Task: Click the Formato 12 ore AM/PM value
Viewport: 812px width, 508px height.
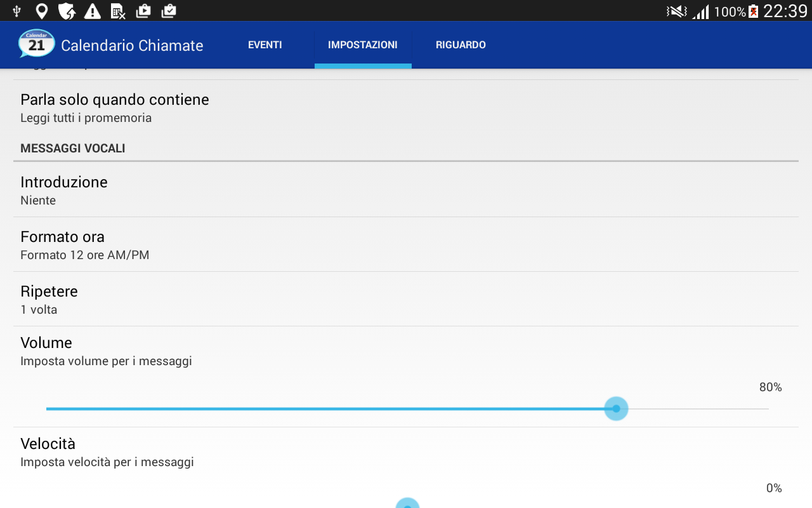Action: (85, 255)
